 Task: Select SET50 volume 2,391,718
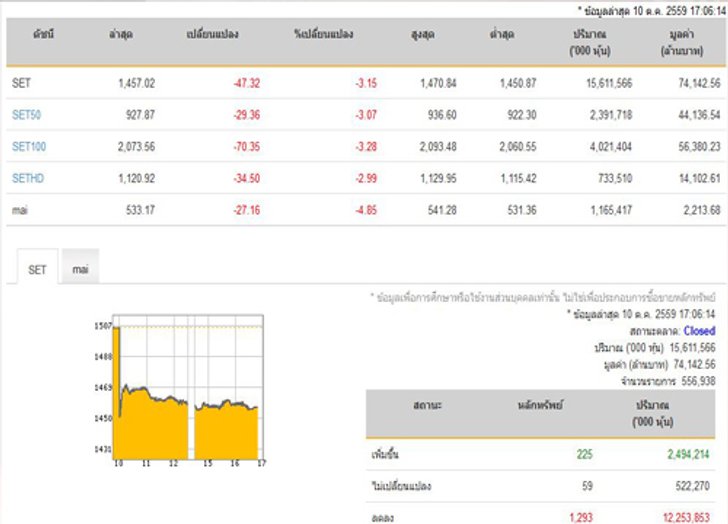coord(611,115)
